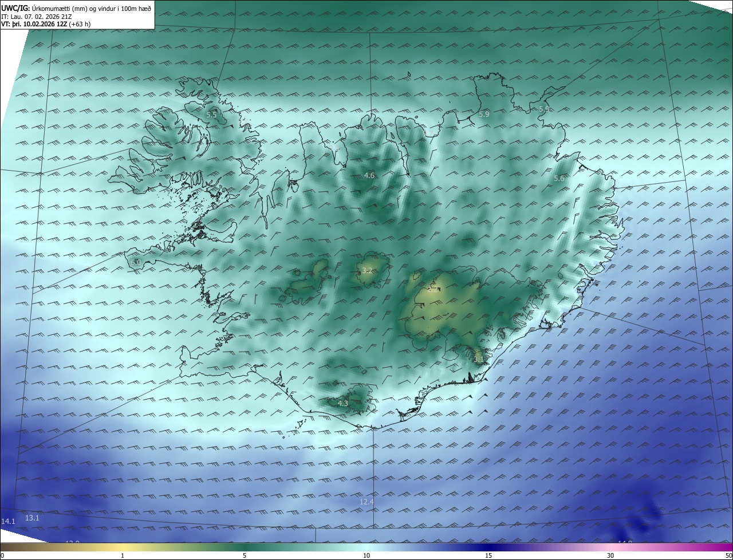Click the 5 tick on color scale
Screen dimensions: 733x560
pyautogui.click(x=245, y=555)
